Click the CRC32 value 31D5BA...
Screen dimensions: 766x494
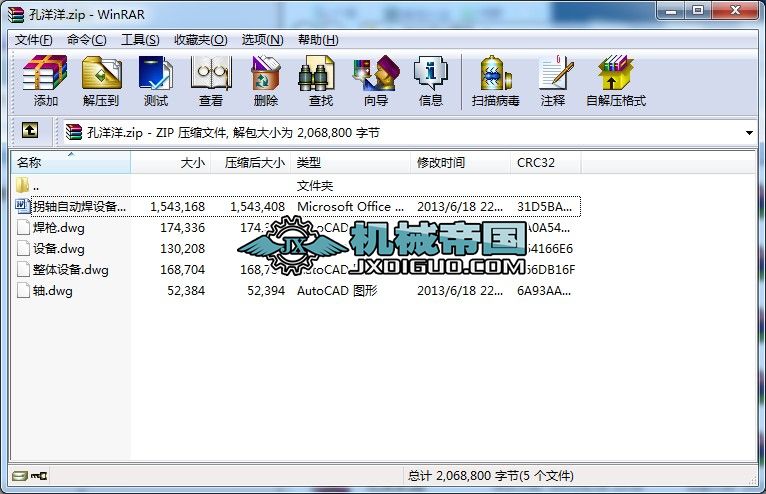tap(544, 206)
